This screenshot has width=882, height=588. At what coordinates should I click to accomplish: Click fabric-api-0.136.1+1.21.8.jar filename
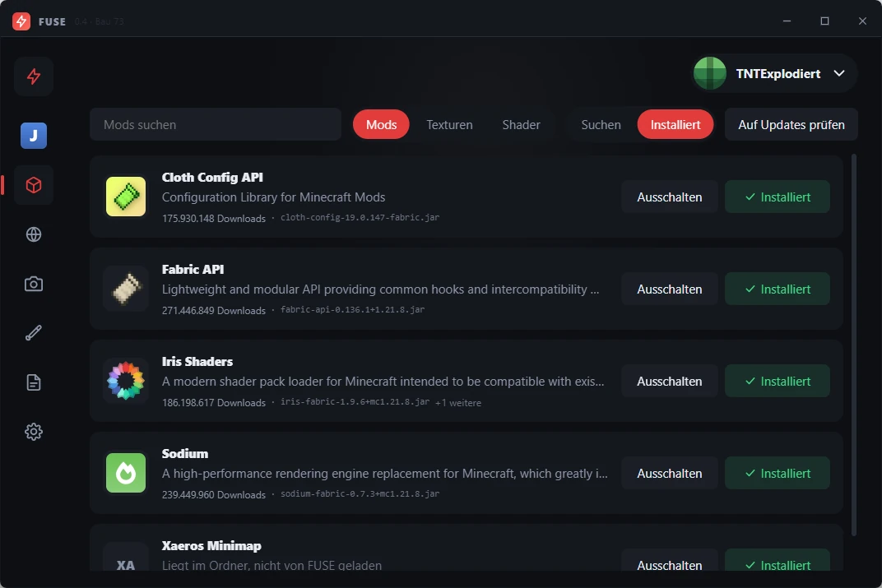pos(353,310)
